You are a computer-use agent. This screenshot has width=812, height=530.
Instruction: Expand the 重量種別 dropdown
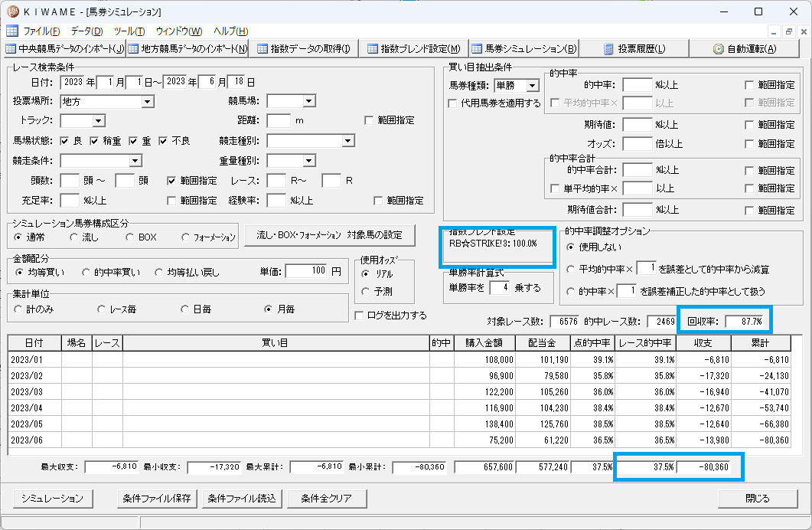tap(309, 161)
